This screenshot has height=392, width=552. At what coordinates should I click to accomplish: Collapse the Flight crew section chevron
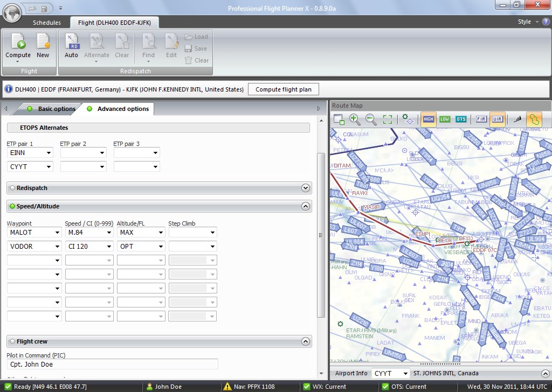tap(306, 341)
